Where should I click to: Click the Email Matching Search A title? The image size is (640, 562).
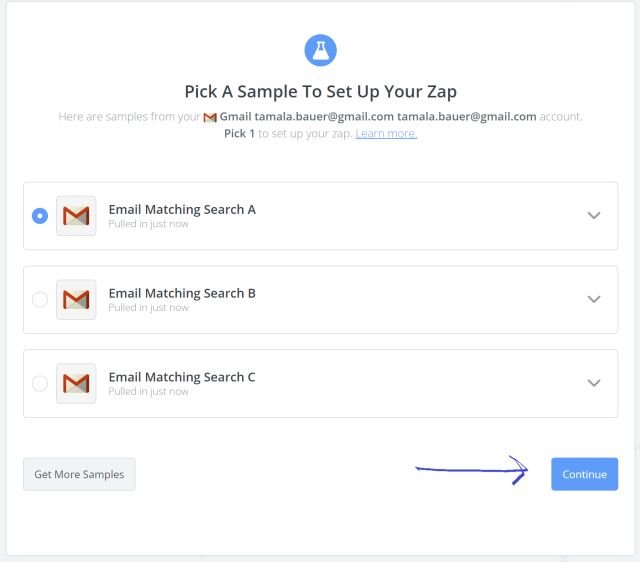pyautogui.click(x=182, y=209)
